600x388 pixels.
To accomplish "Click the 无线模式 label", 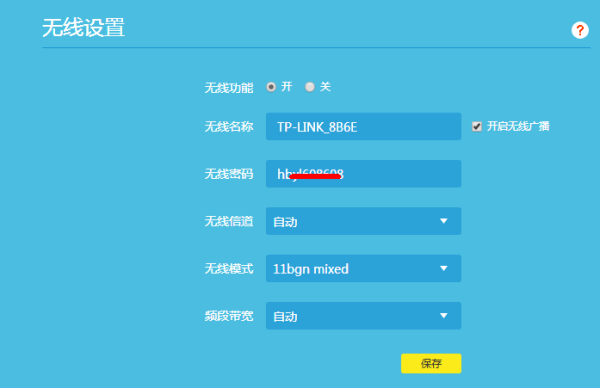I will click(x=229, y=269).
